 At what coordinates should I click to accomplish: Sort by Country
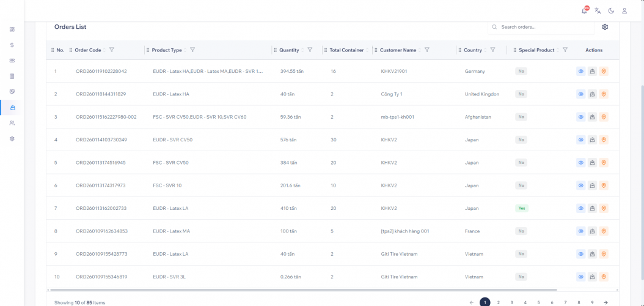point(485,50)
